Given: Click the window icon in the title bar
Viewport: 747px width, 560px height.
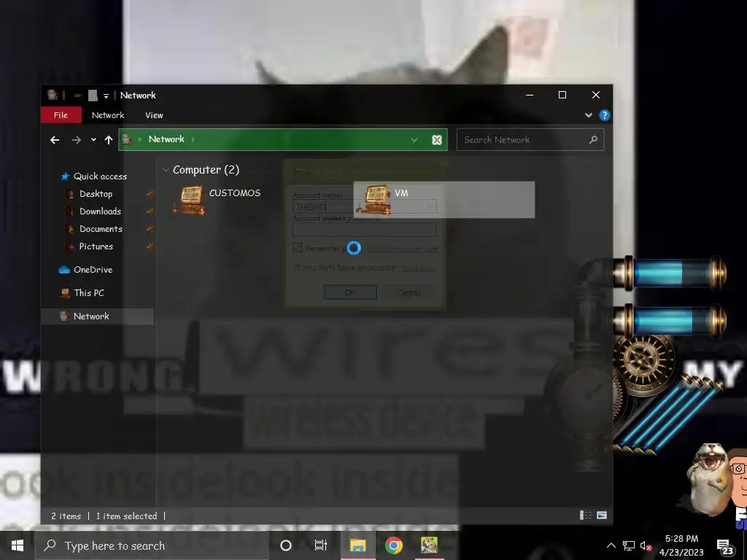Looking at the screenshot, I should tap(53, 96).
